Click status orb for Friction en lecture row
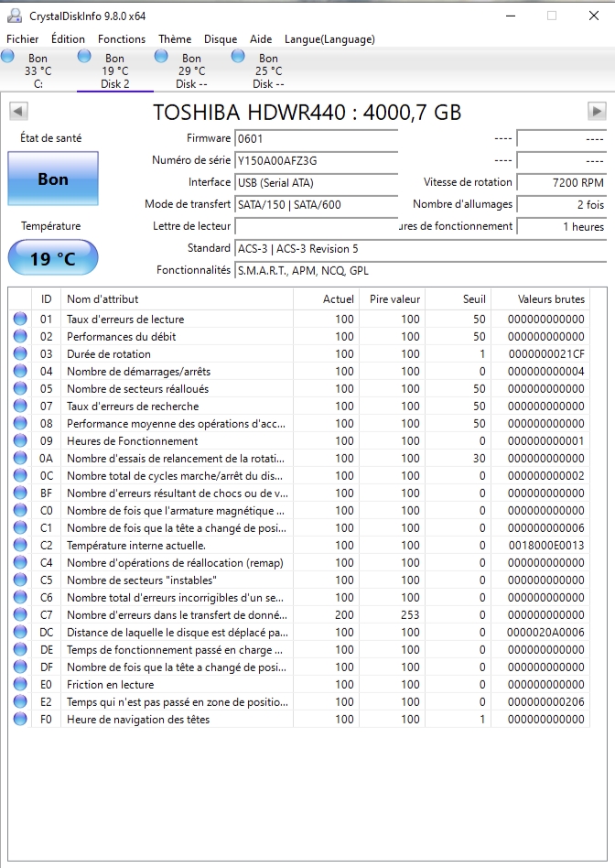 point(20,684)
